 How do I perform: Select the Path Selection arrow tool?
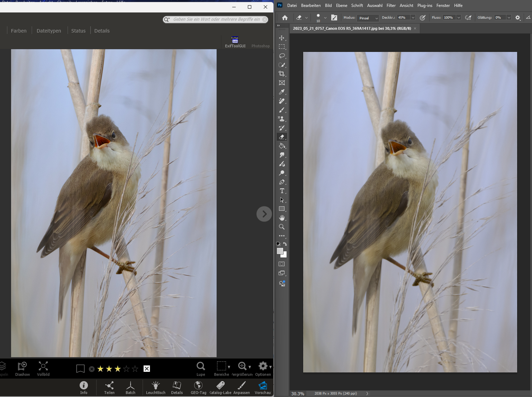282,200
